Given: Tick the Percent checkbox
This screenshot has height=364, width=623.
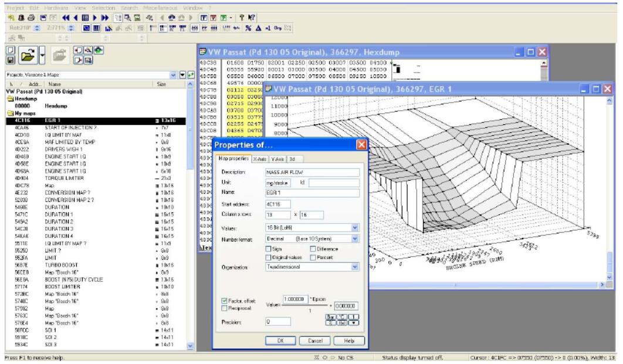Looking at the screenshot, I should tap(311, 257).
